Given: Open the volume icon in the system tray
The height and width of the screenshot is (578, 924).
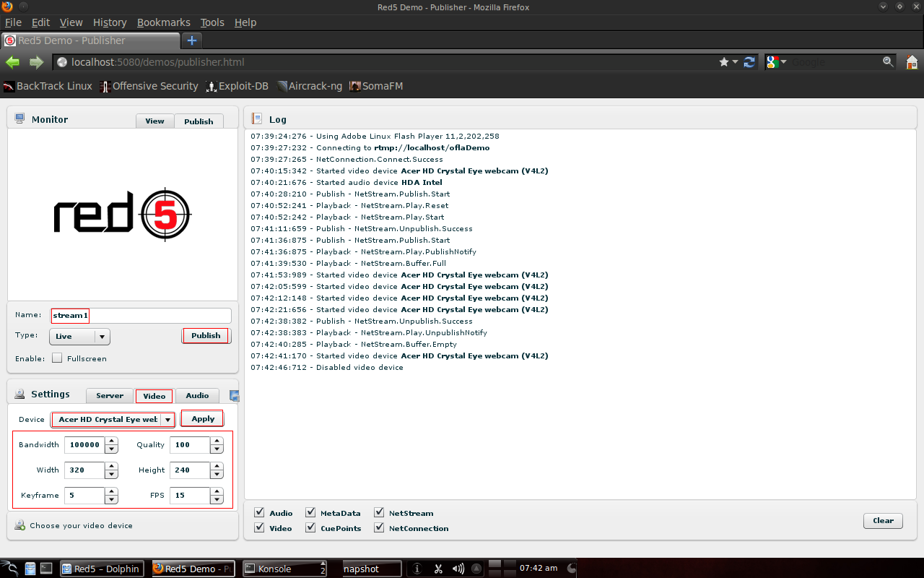Looking at the screenshot, I should [x=460, y=568].
